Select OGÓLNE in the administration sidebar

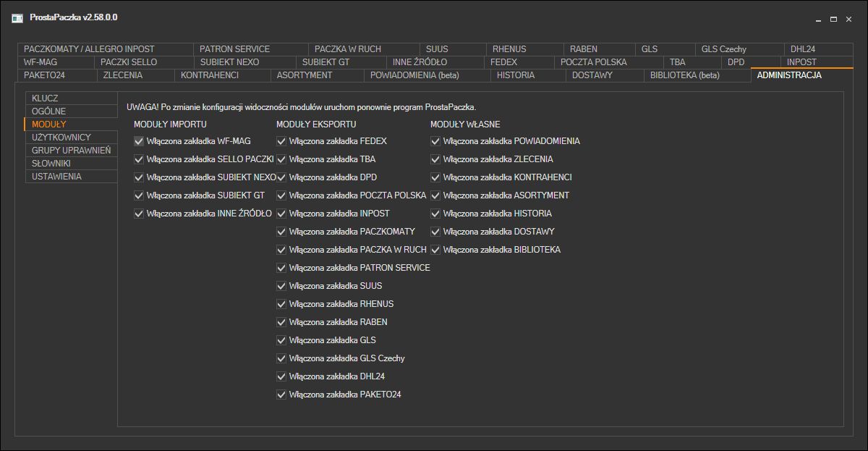click(x=71, y=111)
